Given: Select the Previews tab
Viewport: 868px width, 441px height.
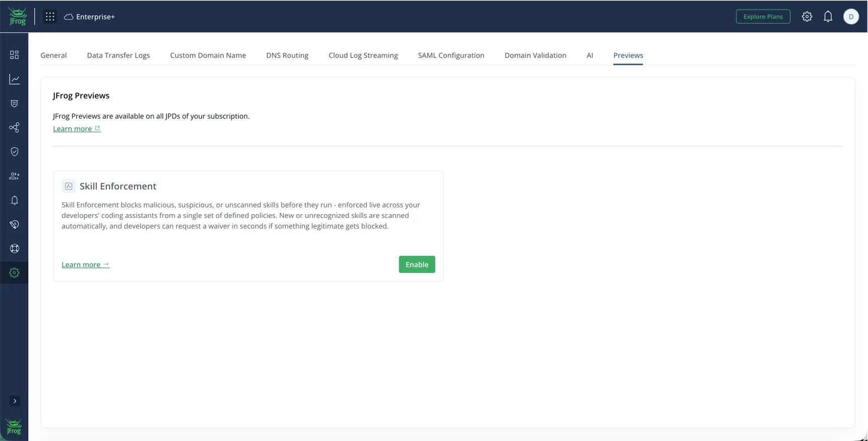Looking at the screenshot, I should (x=628, y=56).
